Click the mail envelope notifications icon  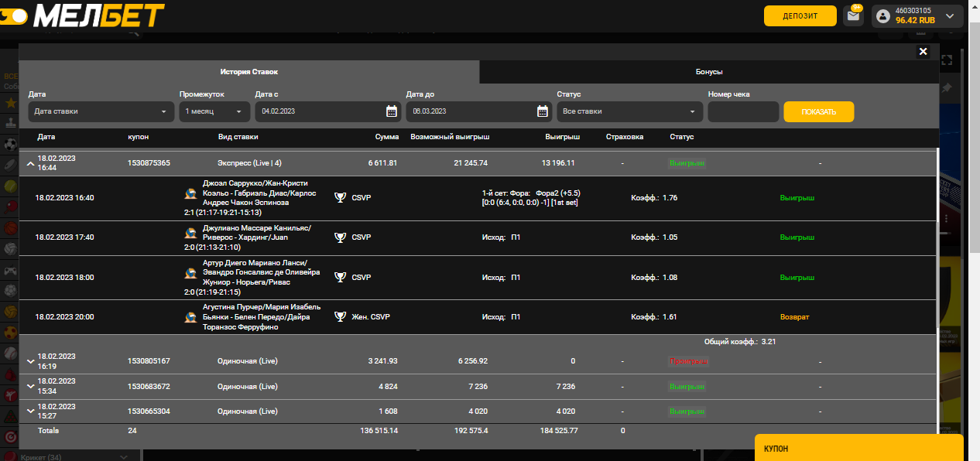(x=853, y=16)
